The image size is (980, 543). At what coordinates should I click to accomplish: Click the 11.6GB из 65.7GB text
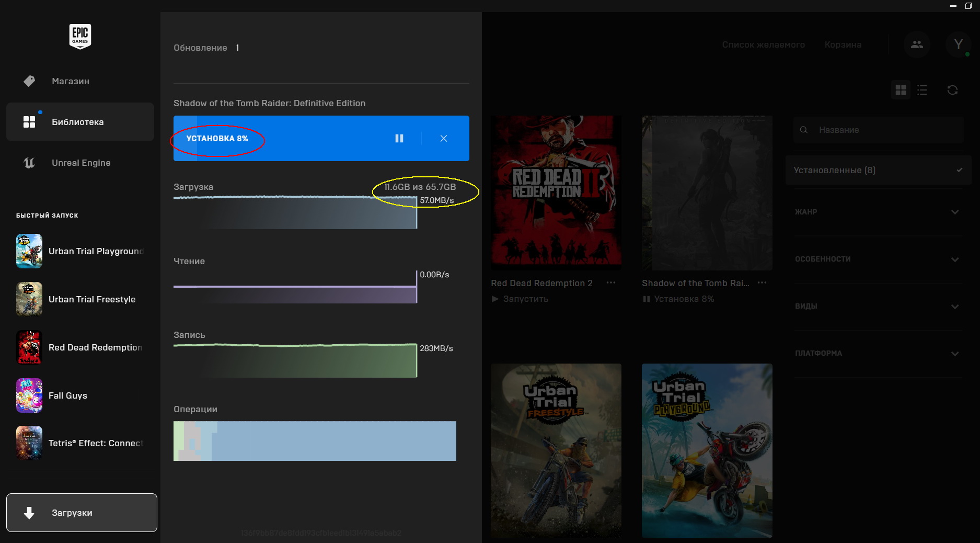[420, 187]
